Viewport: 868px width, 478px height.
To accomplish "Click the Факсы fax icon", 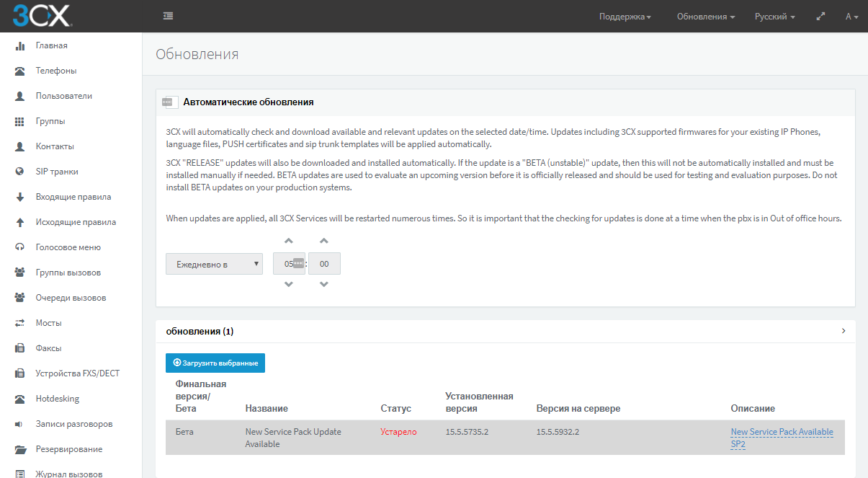I will coord(20,348).
